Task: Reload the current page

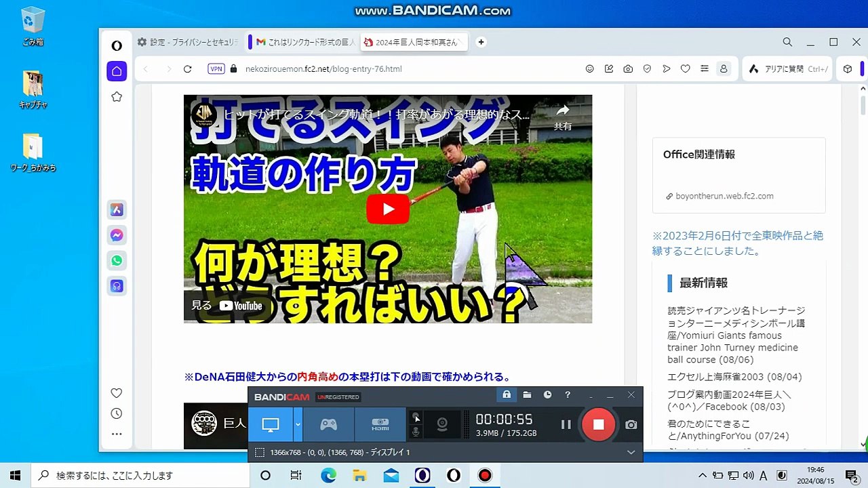Action: tap(188, 69)
